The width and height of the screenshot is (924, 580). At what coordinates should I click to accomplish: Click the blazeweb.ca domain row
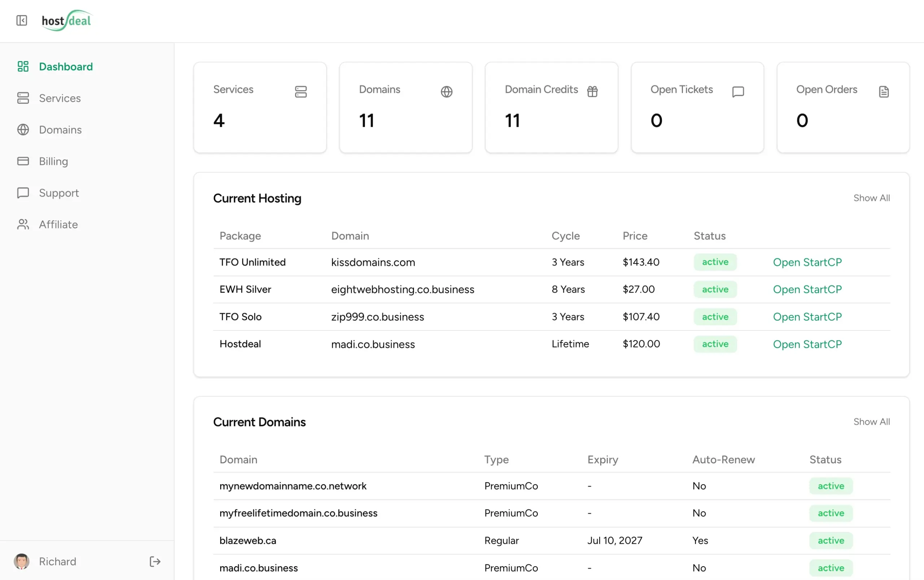click(x=552, y=541)
